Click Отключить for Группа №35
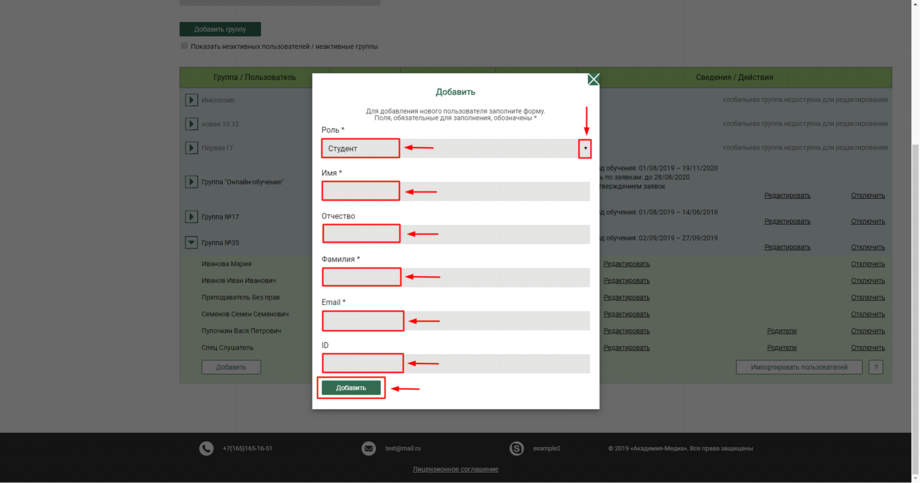Viewport: 920px width, 483px height. coord(868,247)
